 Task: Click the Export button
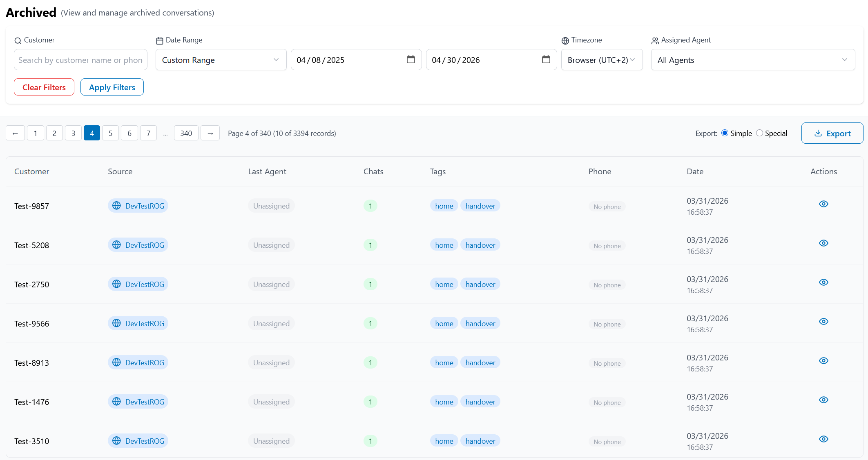832,133
